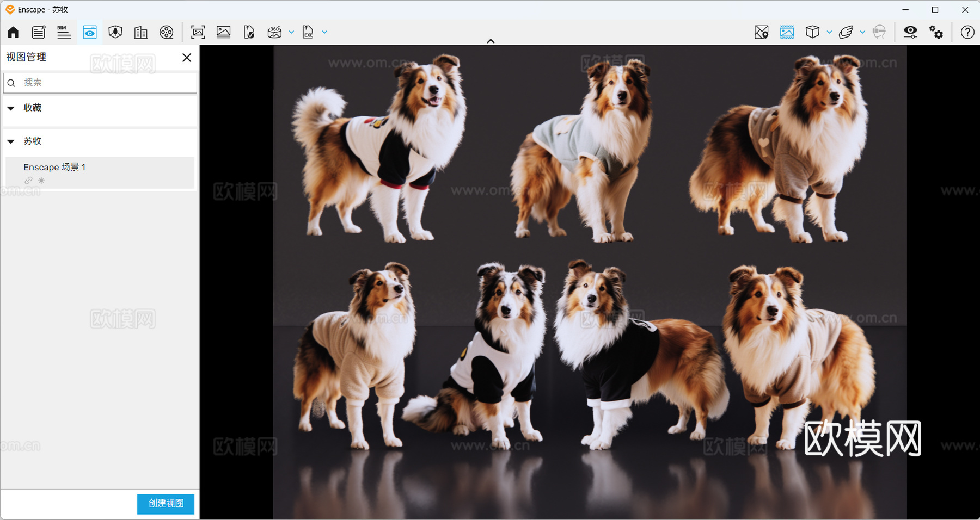
Task: Collapse the 苏牧 views section
Action: (11, 141)
